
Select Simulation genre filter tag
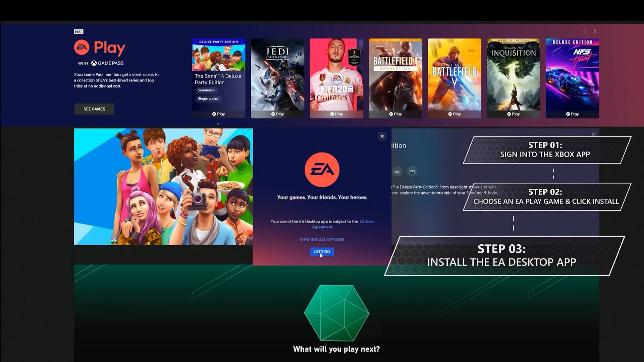point(207,90)
